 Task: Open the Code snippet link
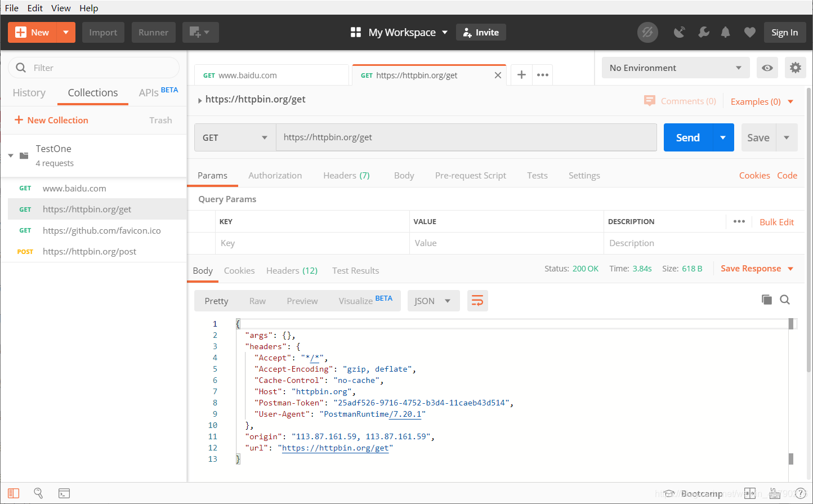click(787, 176)
